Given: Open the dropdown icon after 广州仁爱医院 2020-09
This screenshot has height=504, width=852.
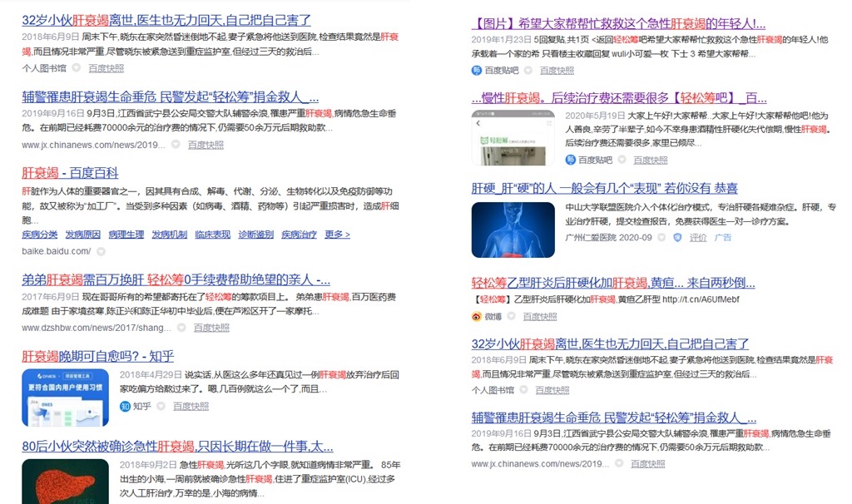Looking at the screenshot, I should click(661, 237).
